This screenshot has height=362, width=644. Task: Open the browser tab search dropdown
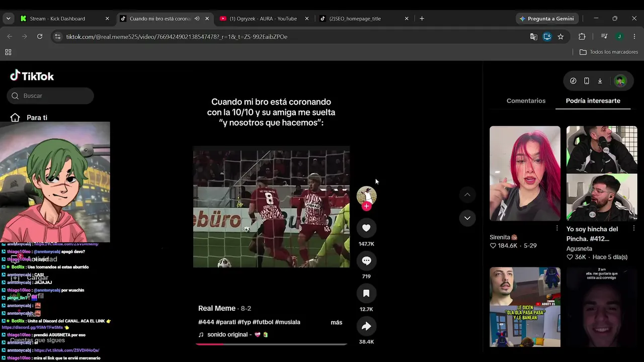pyautogui.click(x=8, y=19)
